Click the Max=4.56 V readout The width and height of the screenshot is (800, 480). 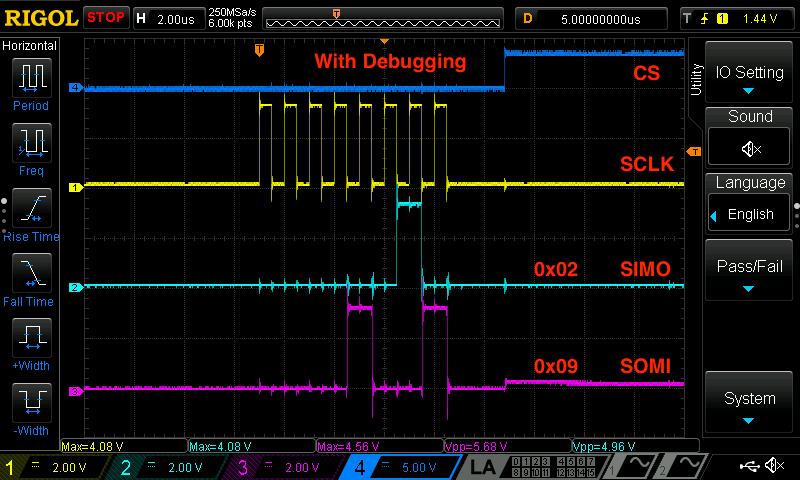point(348,447)
